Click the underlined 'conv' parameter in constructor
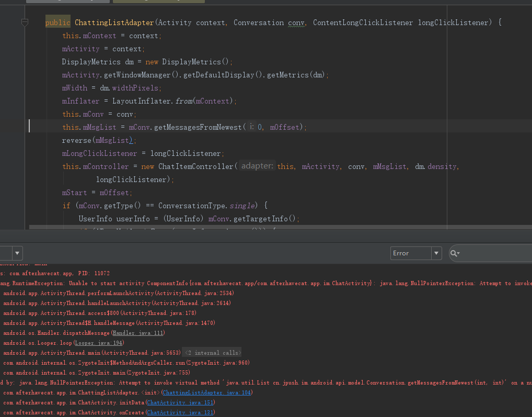The width and height of the screenshot is (532, 417). click(x=296, y=22)
